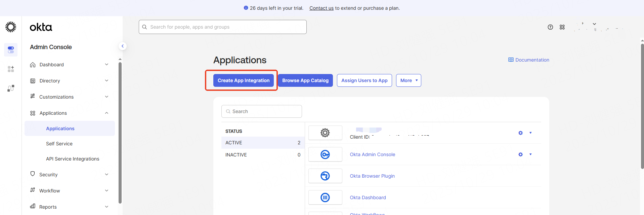Click the Okta Admin Console key icon
The width and height of the screenshot is (644, 215).
(325, 154)
